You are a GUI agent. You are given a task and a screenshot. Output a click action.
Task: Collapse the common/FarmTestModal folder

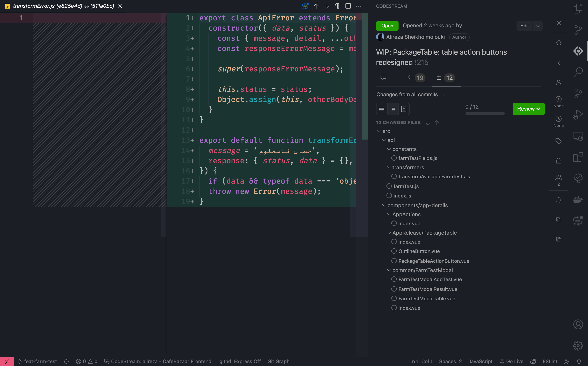tap(389, 270)
